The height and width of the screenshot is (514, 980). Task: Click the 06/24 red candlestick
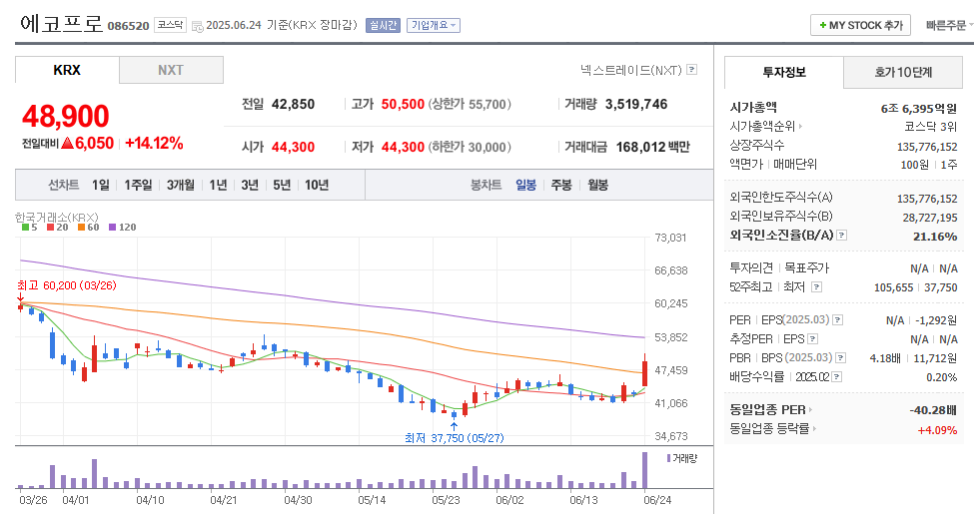pos(645,373)
